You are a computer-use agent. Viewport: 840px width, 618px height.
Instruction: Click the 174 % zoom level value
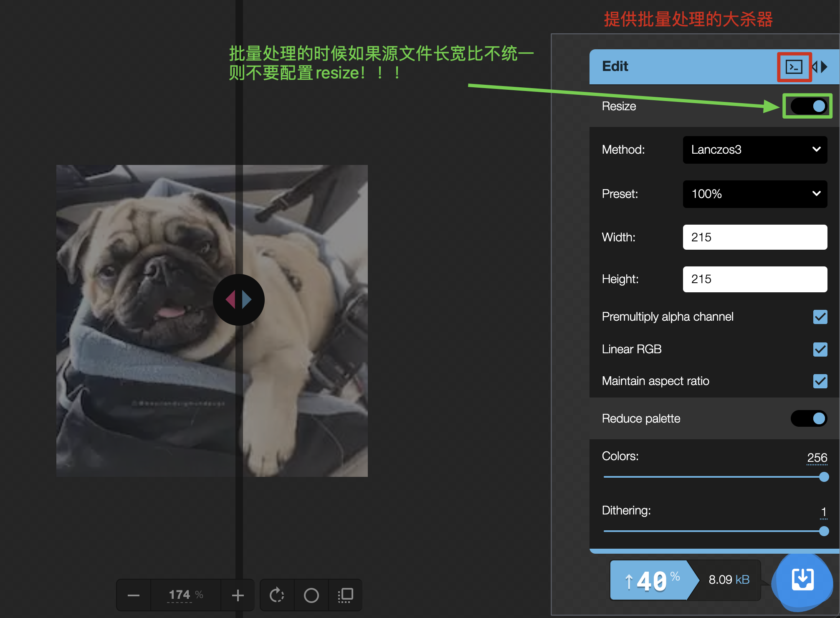coord(185,595)
